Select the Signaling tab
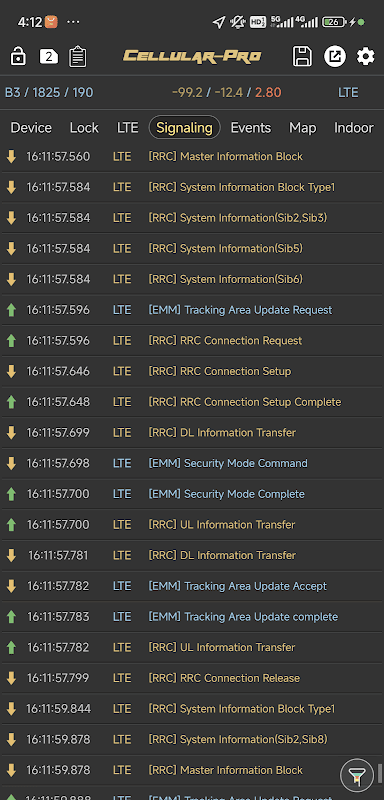Viewport: 384px width, 800px height. tap(184, 128)
